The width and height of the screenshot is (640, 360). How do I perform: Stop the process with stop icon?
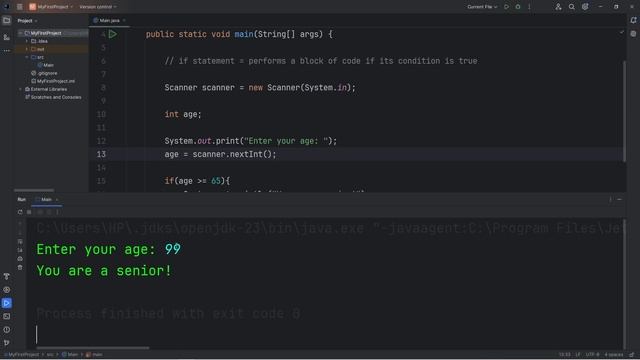click(29, 212)
